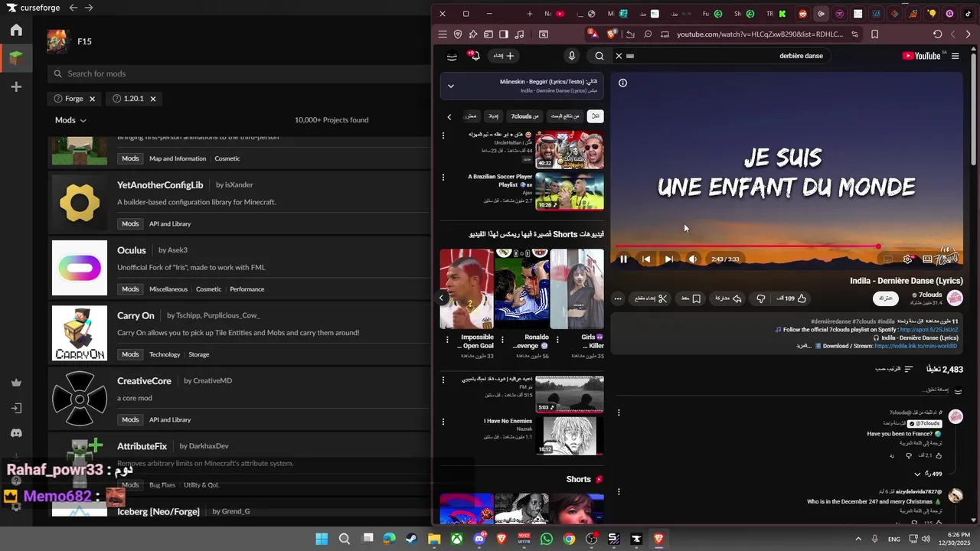Click the crown premium icon in CurseForge
This screenshot has width=980, height=551.
tap(16, 383)
